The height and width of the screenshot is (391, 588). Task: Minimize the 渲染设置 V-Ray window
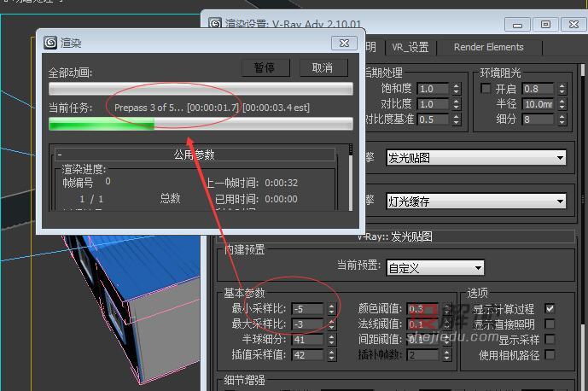pyautogui.click(x=517, y=25)
